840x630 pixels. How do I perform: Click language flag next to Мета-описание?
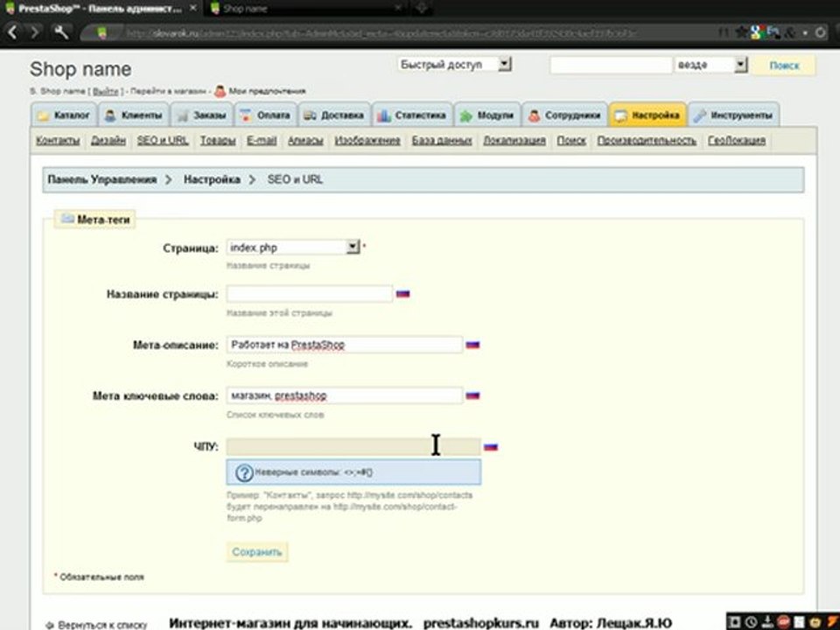472,345
